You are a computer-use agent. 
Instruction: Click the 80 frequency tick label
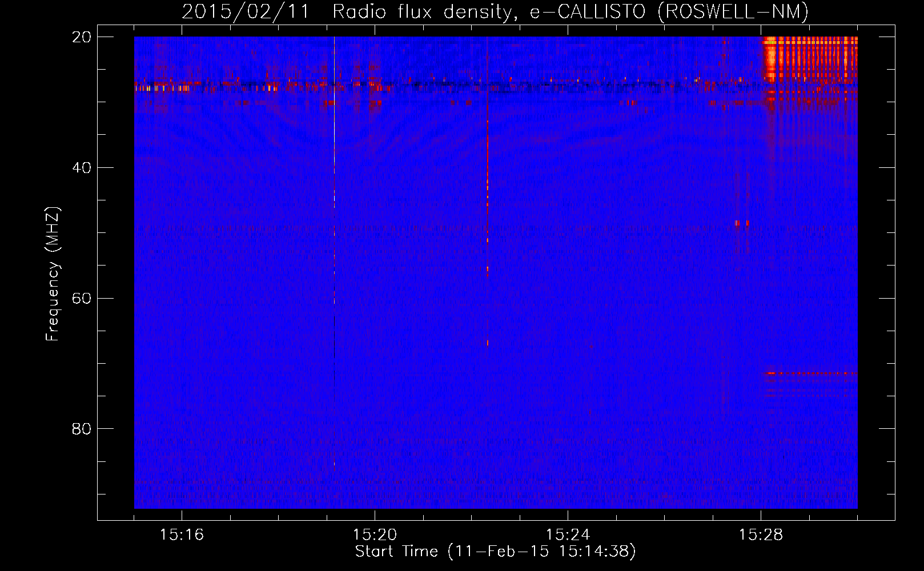[81, 429]
